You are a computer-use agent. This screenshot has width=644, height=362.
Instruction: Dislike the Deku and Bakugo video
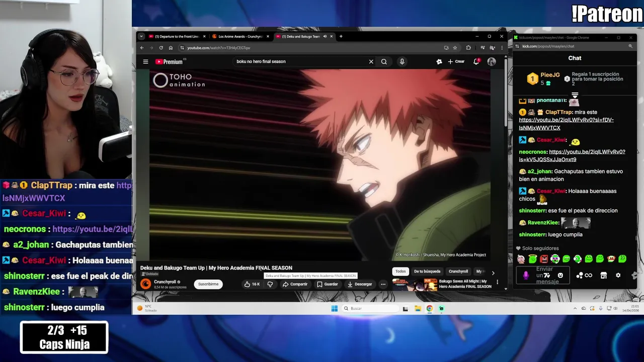pos(270,284)
